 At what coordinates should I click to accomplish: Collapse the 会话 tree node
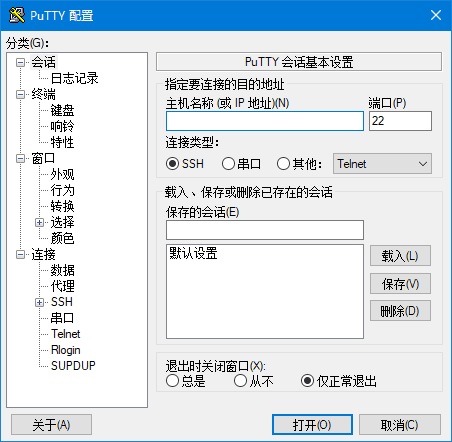click(20, 62)
